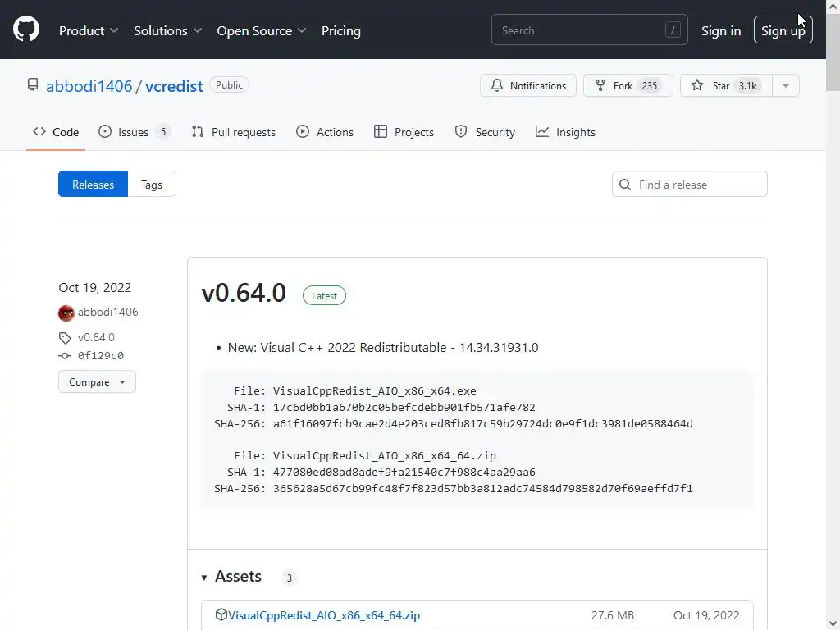Click the File: VisualCppRedist_AIO_x86_x64.exe line

(354, 391)
